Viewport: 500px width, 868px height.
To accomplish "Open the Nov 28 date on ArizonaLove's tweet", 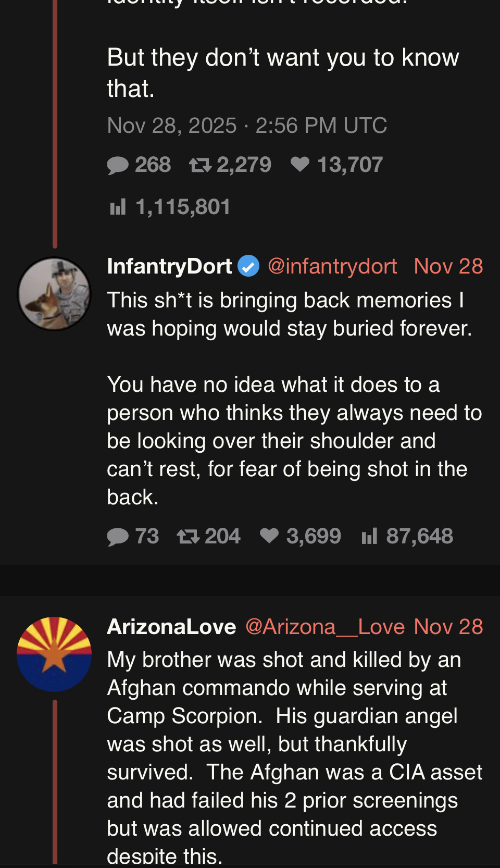I will 448,627.
